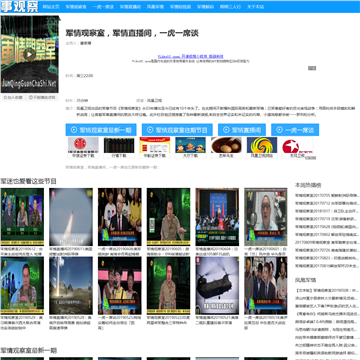Open video thumbnail 军情观察室20190529
Viewport: 360px width, 360px height.
(x=22, y=285)
